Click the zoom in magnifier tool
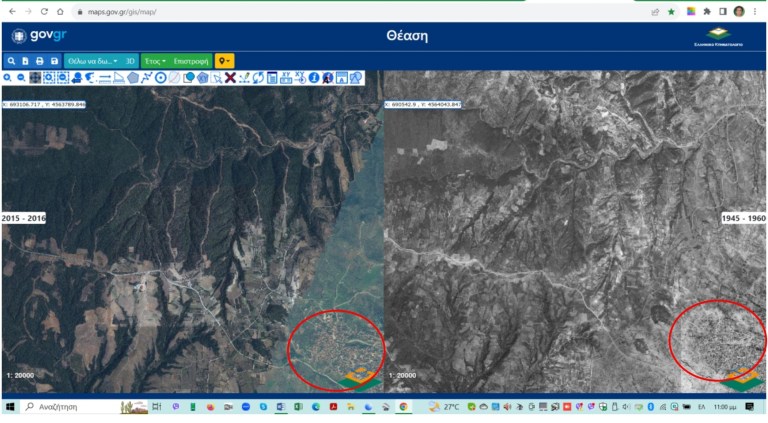Viewport: 768px width, 423px height. (7, 78)
